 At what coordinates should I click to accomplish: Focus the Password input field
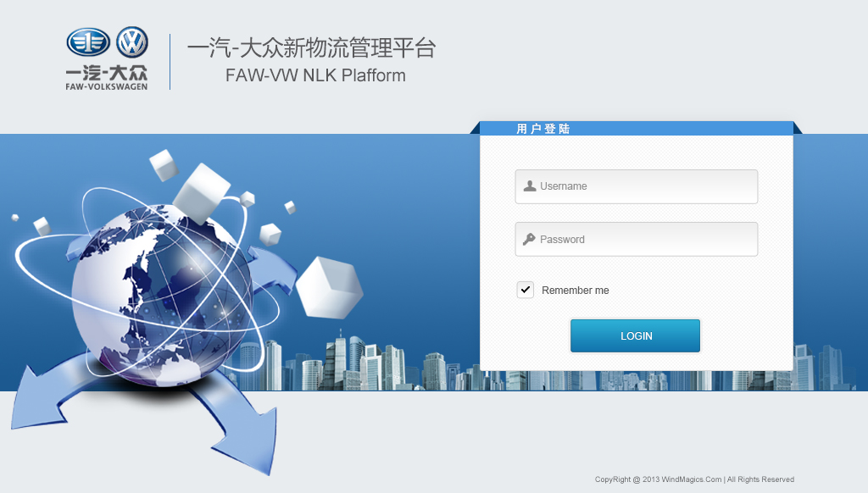coord(636,239)
